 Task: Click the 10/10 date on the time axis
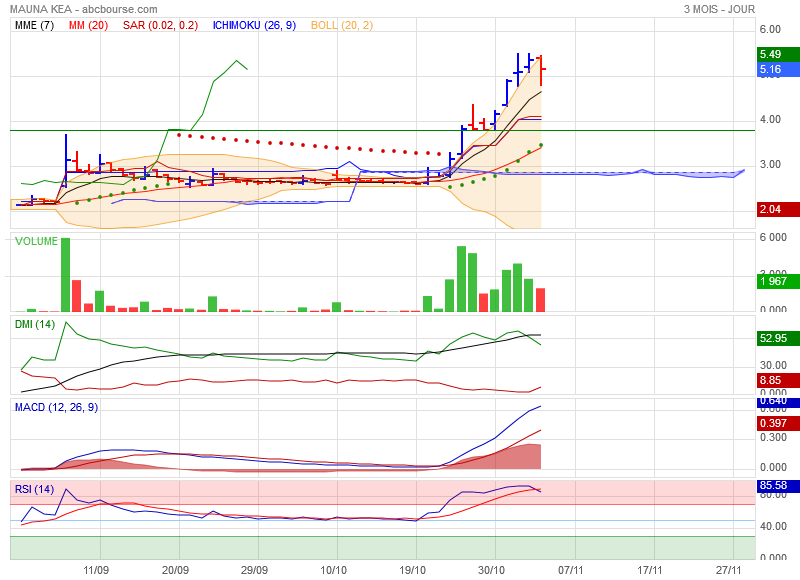point(333,570)
